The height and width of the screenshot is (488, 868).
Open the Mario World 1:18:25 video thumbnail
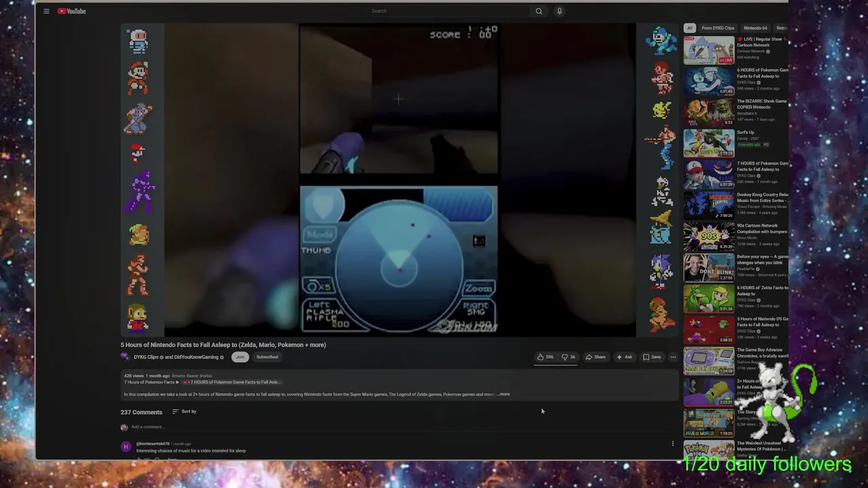click(709, 424)
